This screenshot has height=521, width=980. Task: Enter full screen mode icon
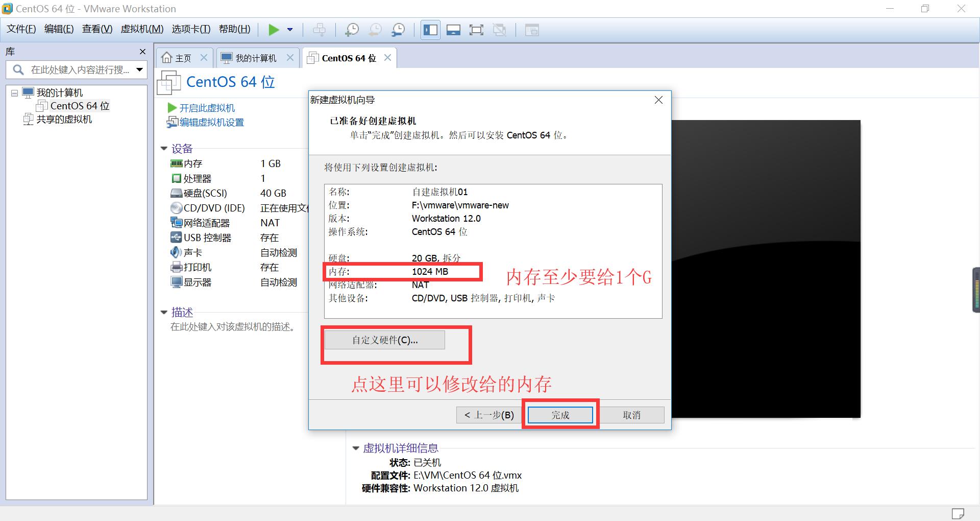[x=476, y=30]
